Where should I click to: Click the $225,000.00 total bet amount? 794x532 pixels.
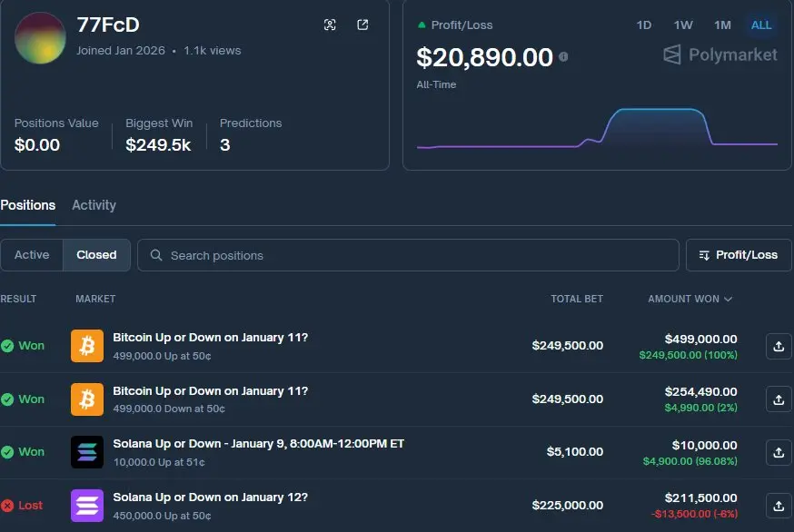tap(568, 505)
